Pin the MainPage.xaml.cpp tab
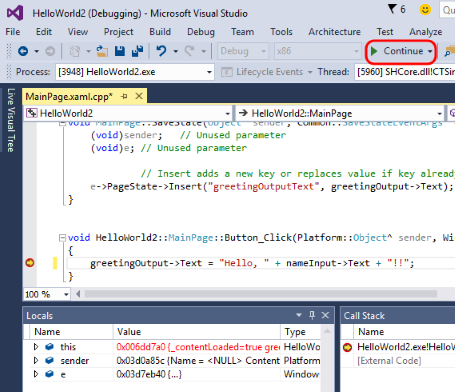 124,96
